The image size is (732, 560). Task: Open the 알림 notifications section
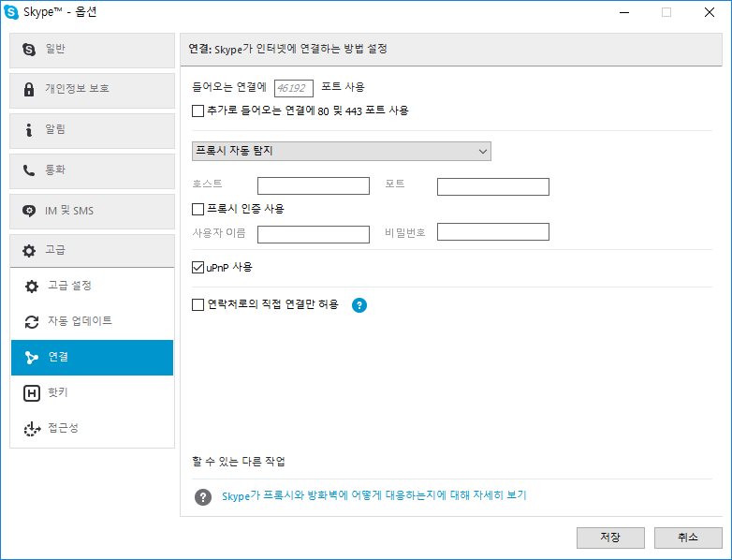click(92, 131)
